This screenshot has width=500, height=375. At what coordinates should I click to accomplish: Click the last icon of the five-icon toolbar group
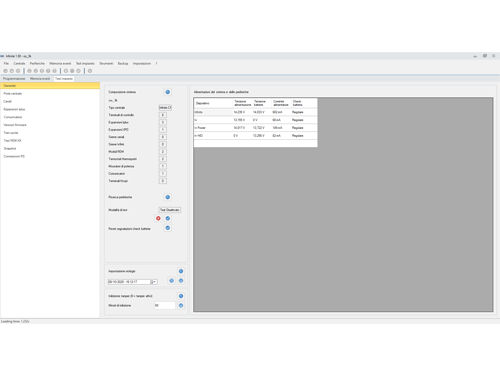pos(55,71)
